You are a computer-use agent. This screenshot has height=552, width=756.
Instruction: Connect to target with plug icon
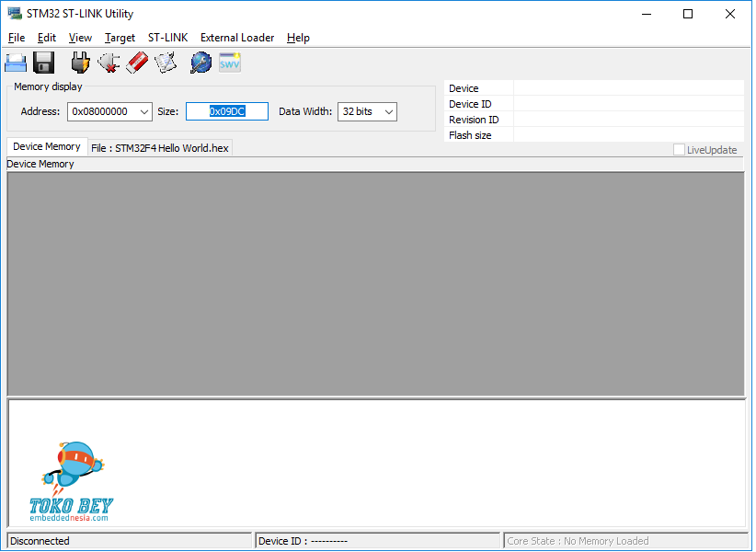click(80, 63)
